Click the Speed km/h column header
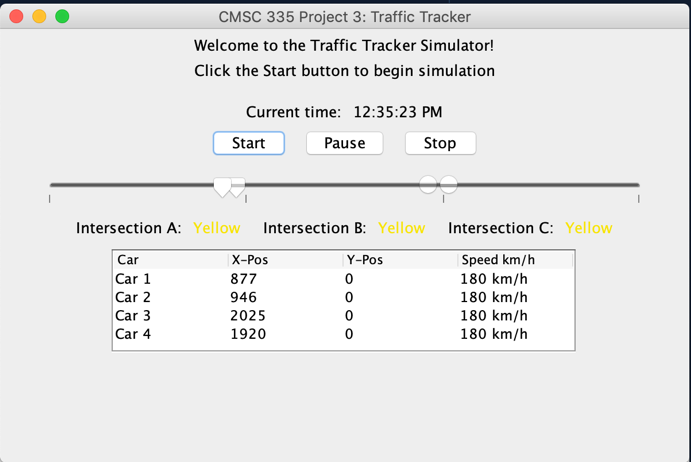The width and height of the screenshot is (691, 462). tap(515, 260)
